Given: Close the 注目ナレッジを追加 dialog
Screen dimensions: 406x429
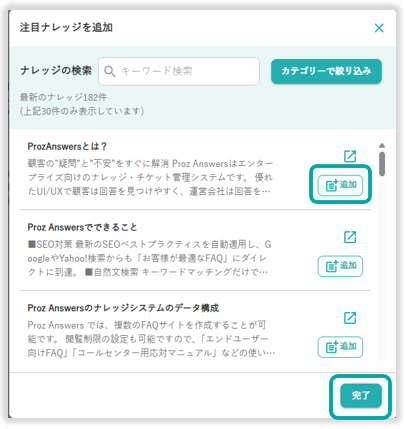Looking at the screenshot, I should click(379, 28).
